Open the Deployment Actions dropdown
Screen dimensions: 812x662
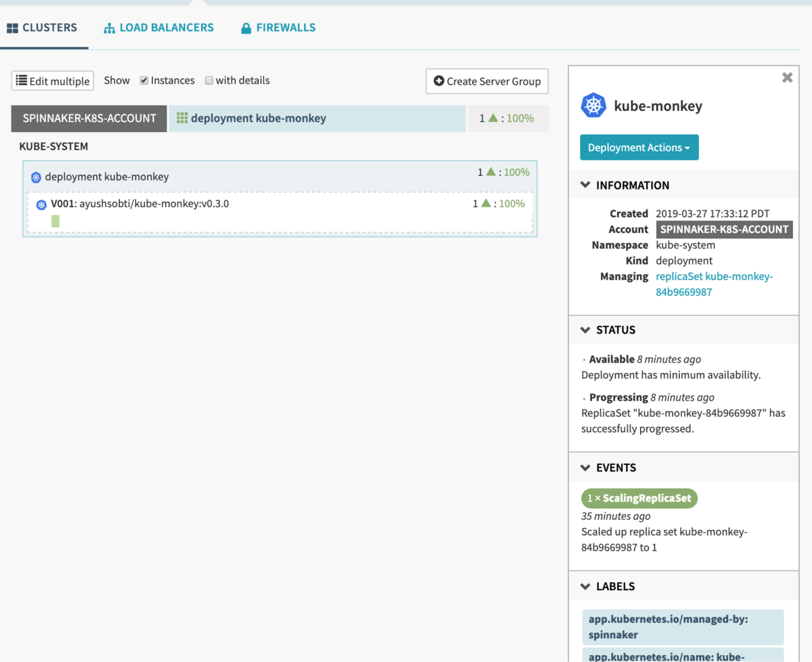coord(639,148)
